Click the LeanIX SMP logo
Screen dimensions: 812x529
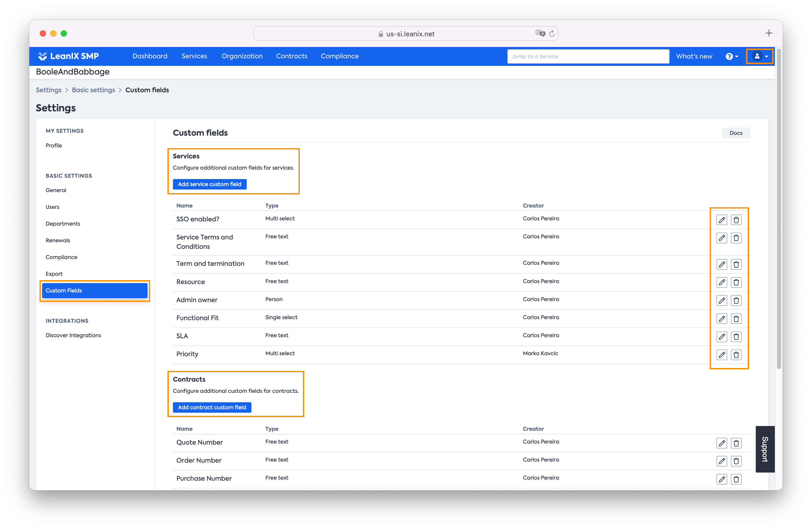pyautogui.click(x=68, y=56)
